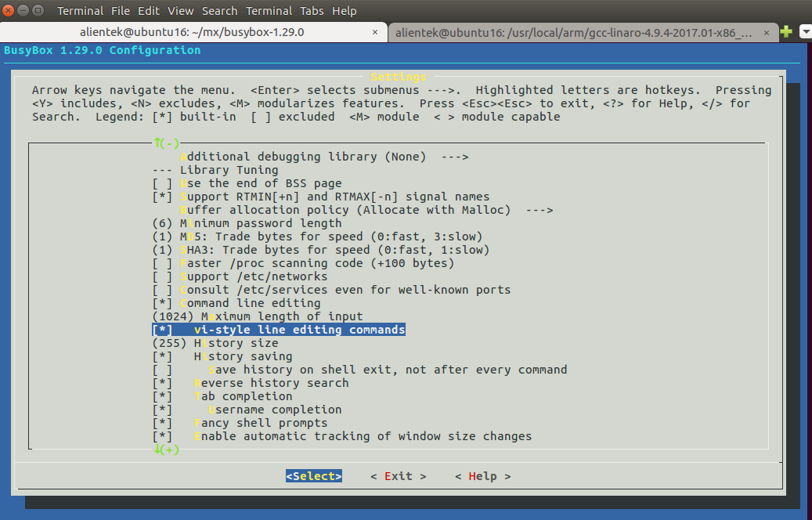Toggle 'Enable automatic tracking of window size changes'
The height and width of the screenshot is (520, 812).
342,436
